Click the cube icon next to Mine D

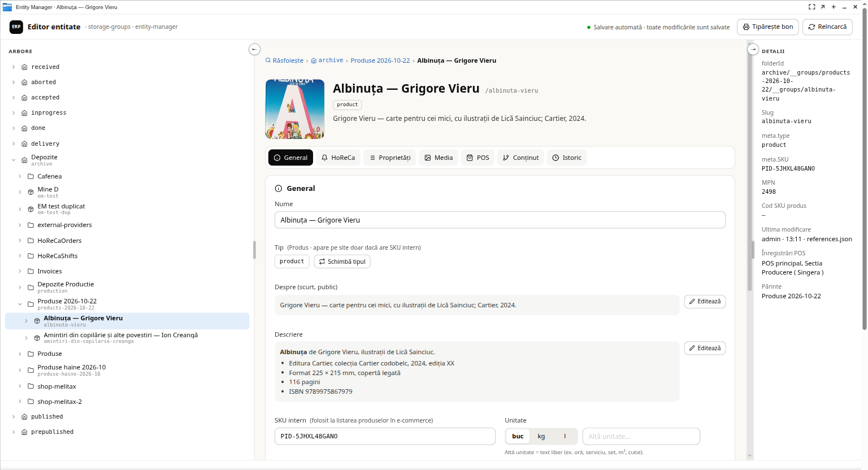31,192
